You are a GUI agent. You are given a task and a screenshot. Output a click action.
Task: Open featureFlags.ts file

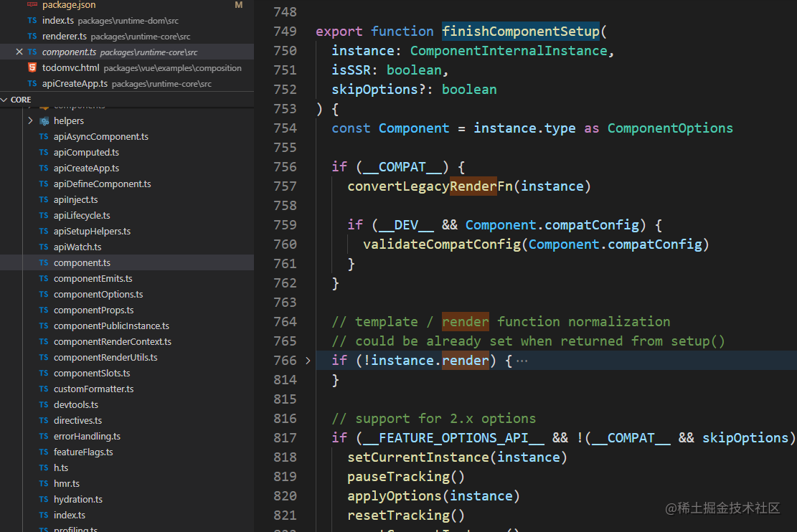coord(83,451)
